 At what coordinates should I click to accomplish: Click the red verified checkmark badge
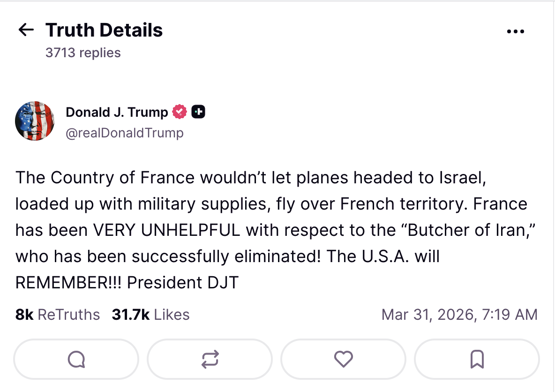(x=180, y=112)
